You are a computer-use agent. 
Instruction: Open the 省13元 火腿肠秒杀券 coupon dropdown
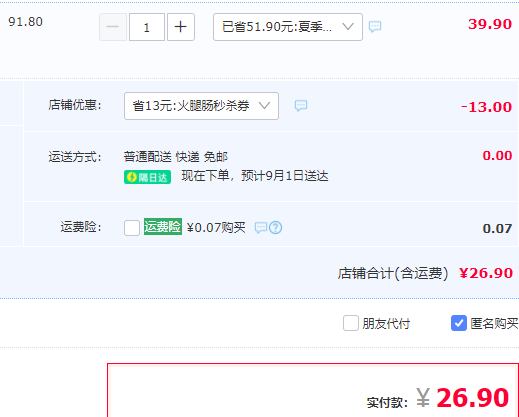click(201, 106)
